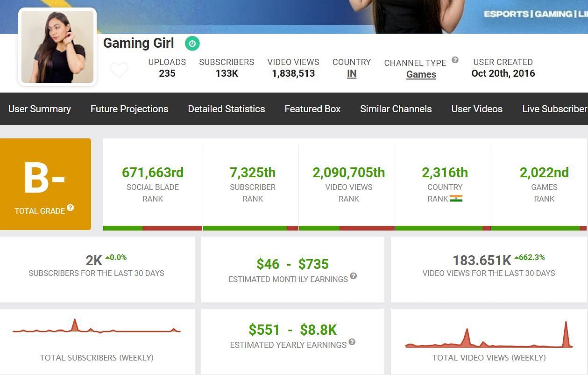
Task: Open the User Summary tab
Action: 40,109
